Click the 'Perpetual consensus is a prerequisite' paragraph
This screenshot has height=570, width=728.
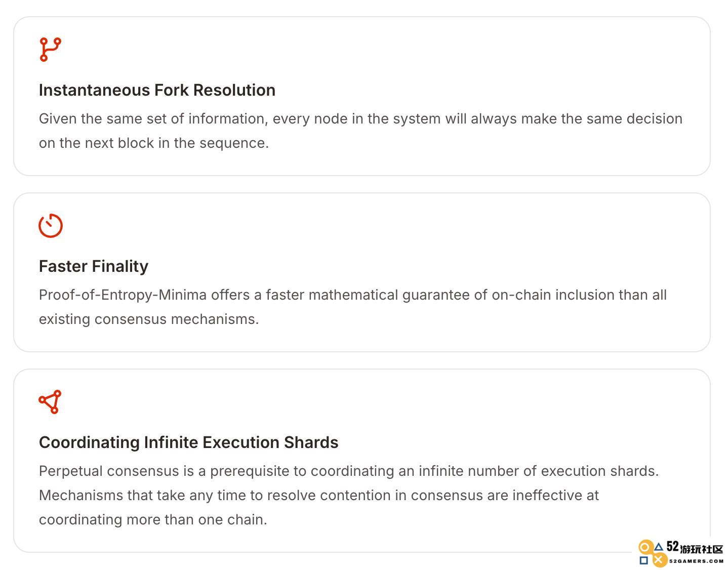point(349,495)
